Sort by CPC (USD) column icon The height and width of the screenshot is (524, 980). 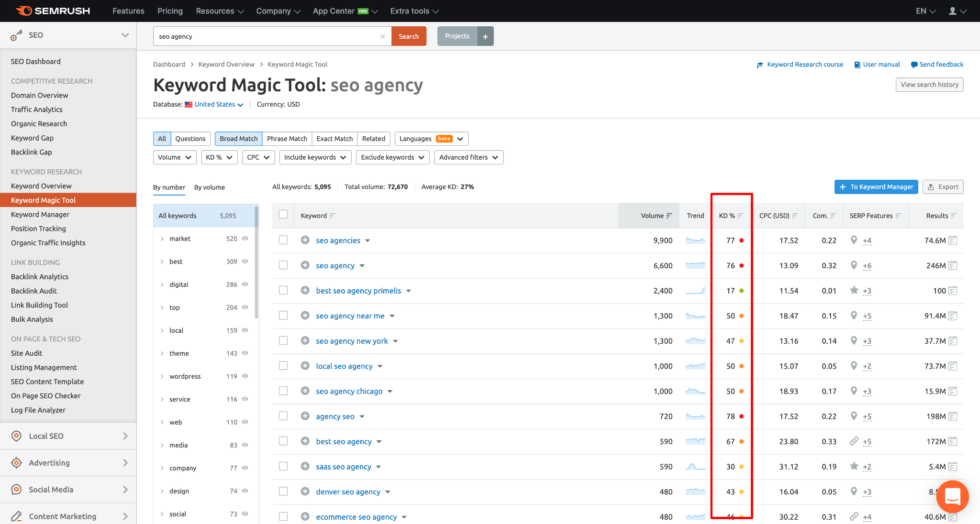pyautogui.click(x=794, y=216)
